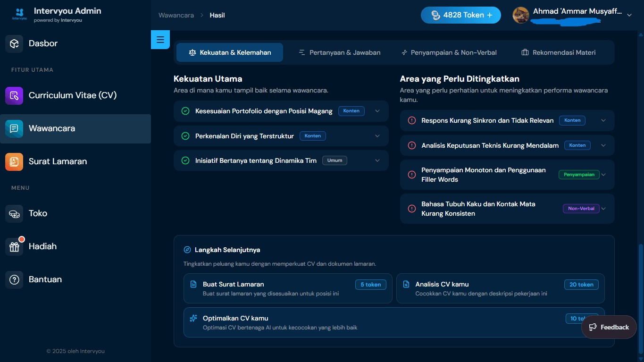The height and width of the screenshot is (362, 644).
Task: Click the Umum tag on Inisiatif Bertanya
Action: click(335, 160)
